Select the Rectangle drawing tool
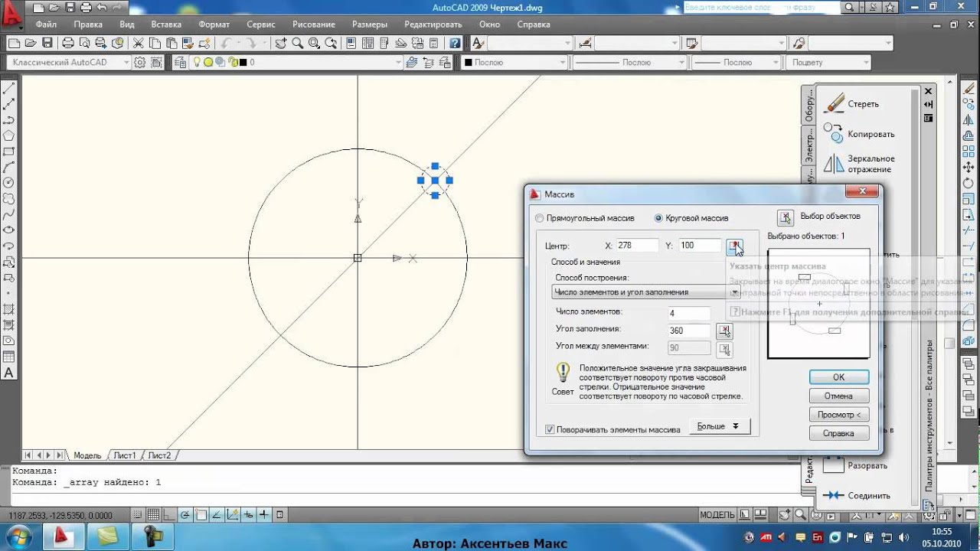Screen dimensions: 980x551 (9, 152)
